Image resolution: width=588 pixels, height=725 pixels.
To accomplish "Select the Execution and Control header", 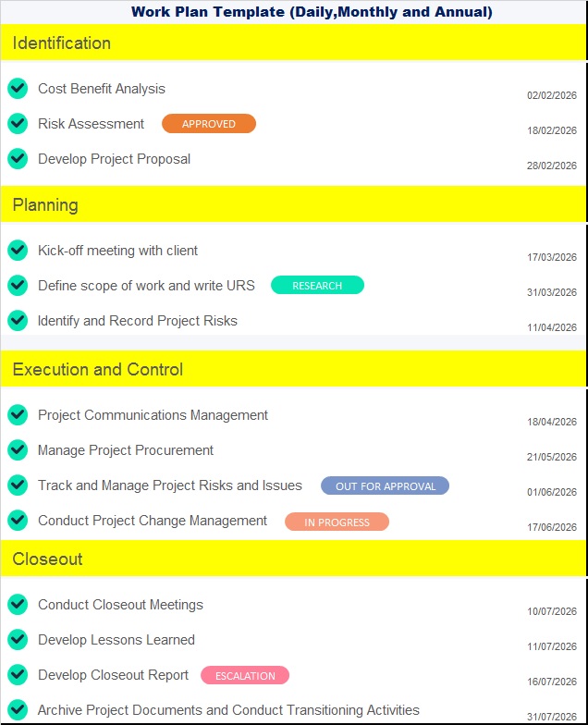I will tap(98, 370).
